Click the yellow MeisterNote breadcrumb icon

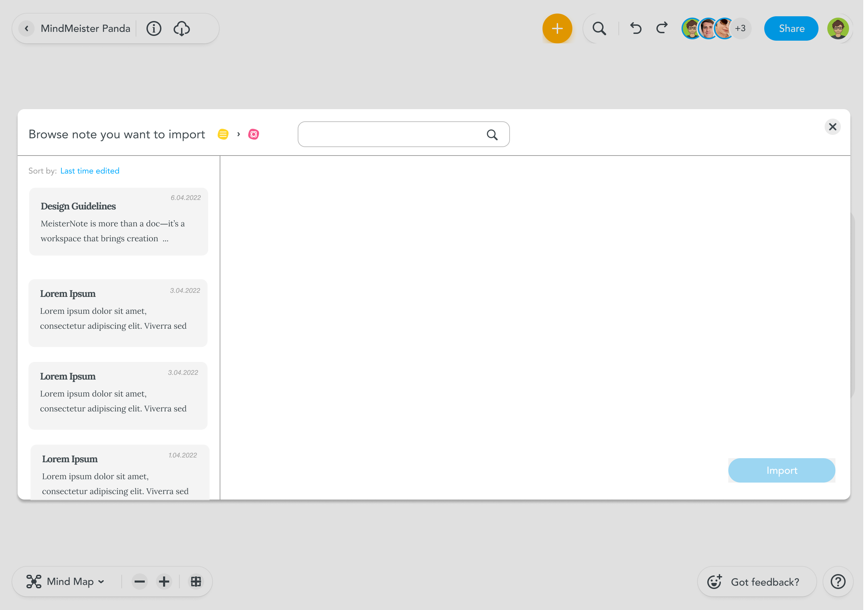[x=223, y=134]
